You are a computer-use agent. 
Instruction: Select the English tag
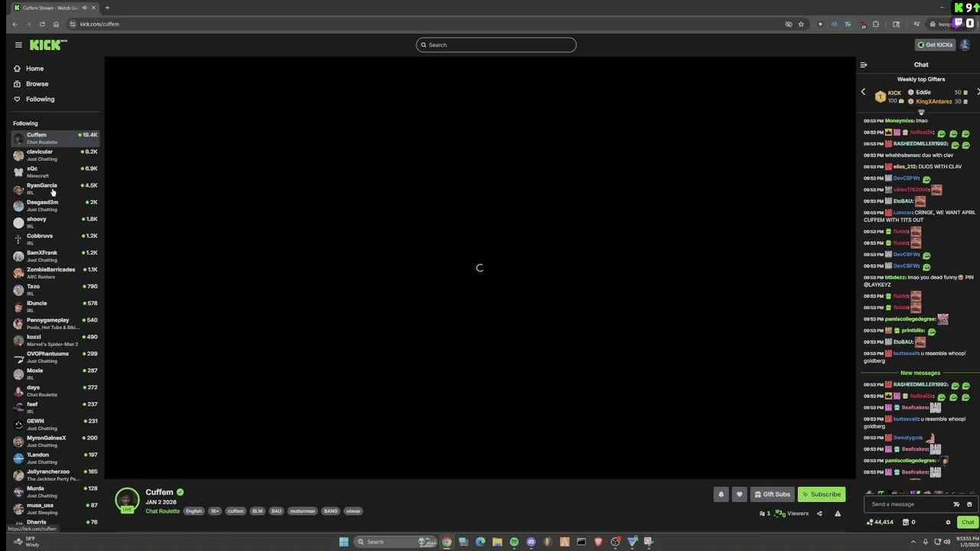click(194, 511)
